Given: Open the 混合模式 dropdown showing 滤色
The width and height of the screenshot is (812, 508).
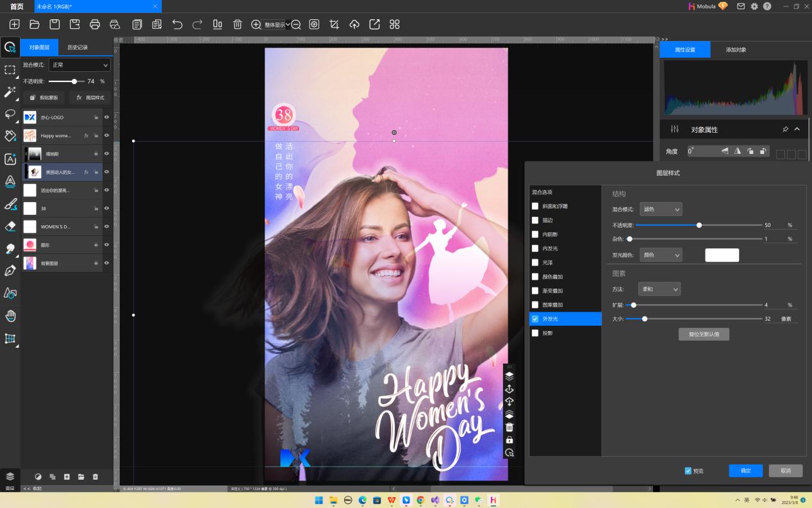Looking at the screenshot, I should point(661,209).
